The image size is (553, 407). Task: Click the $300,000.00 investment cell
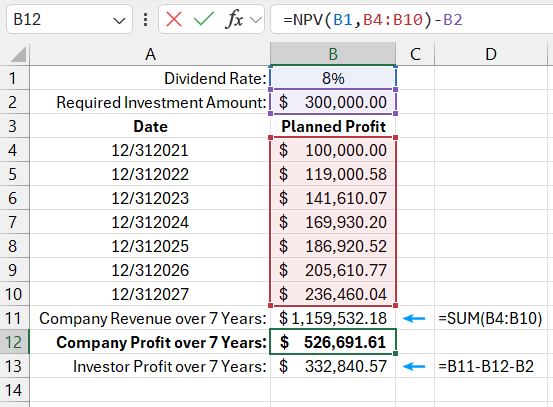point(333,102)
